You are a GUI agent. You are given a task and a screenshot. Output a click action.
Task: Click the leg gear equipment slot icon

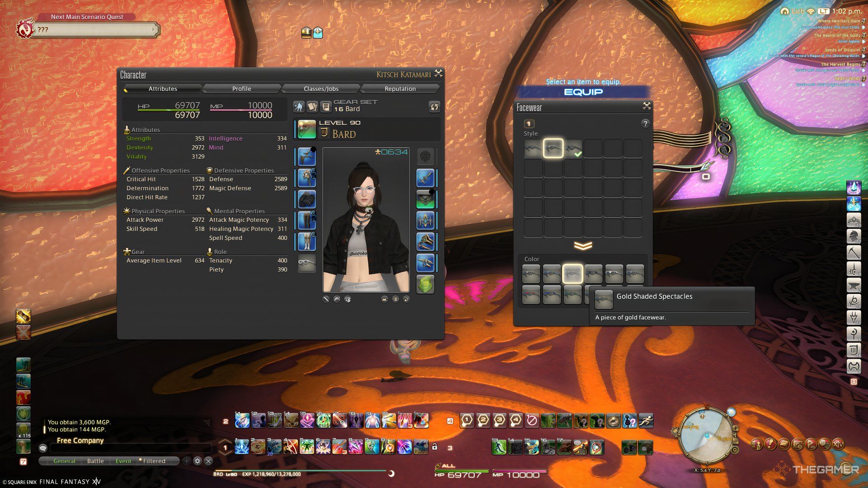coord(307,221)
